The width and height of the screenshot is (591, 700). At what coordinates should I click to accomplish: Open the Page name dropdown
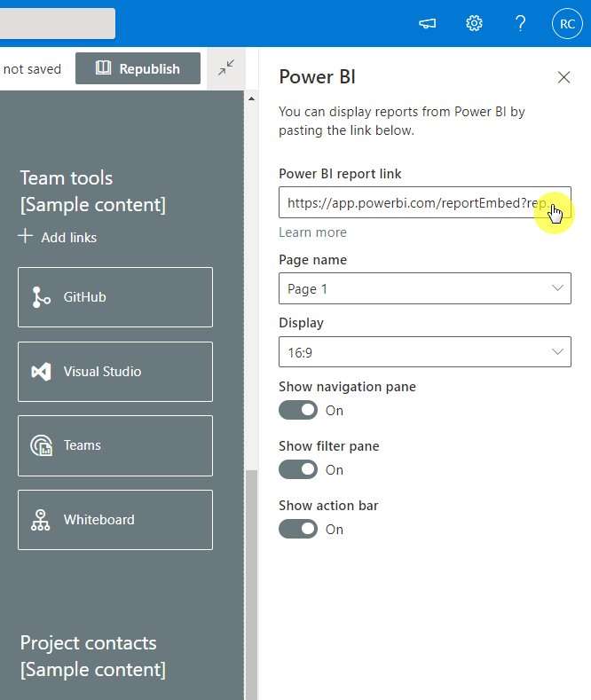[x=425, y=288]
